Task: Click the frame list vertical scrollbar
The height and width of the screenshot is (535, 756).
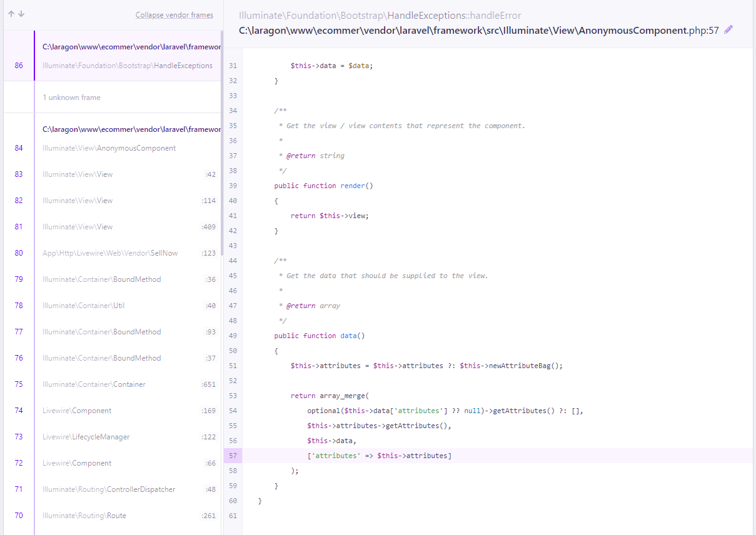Action: coord(221,144)
